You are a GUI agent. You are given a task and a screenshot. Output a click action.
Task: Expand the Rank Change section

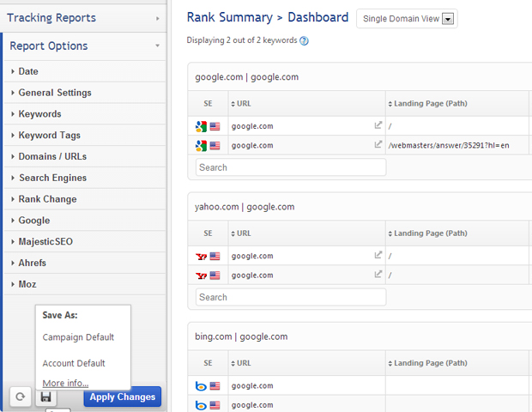47,199
